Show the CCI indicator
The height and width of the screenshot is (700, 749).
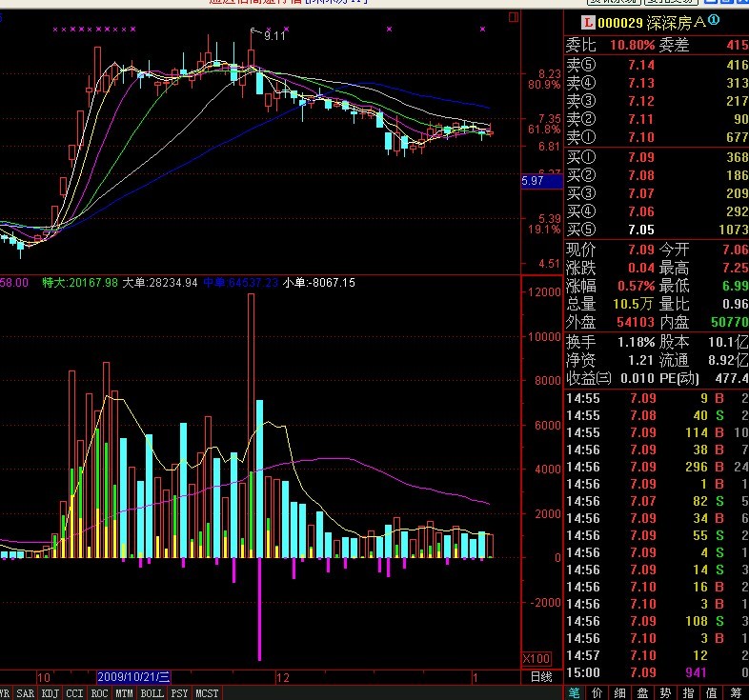pos(74,693)
